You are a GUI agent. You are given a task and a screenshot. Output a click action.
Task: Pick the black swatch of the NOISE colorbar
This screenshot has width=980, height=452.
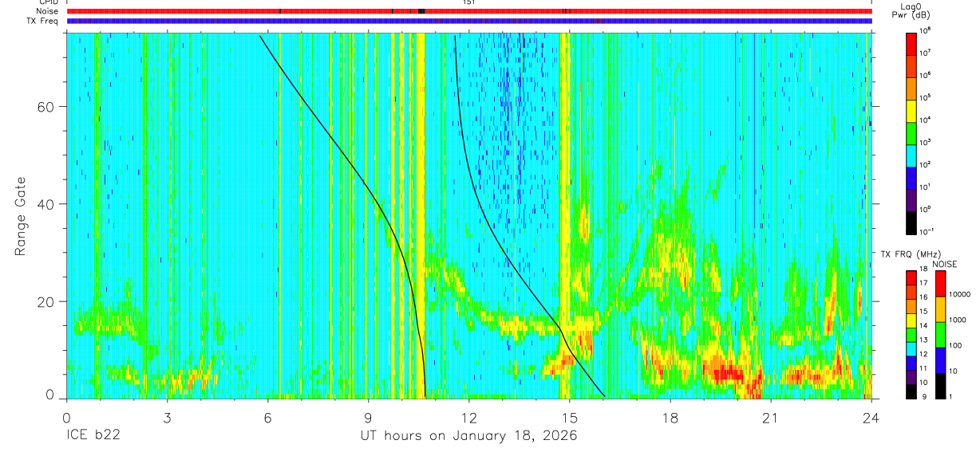coord(940,386)
